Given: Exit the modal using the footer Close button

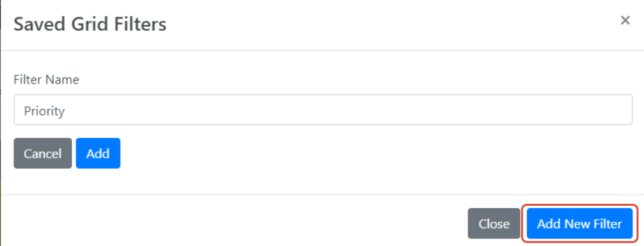Looking at the screenshot, I should (494, 224).
